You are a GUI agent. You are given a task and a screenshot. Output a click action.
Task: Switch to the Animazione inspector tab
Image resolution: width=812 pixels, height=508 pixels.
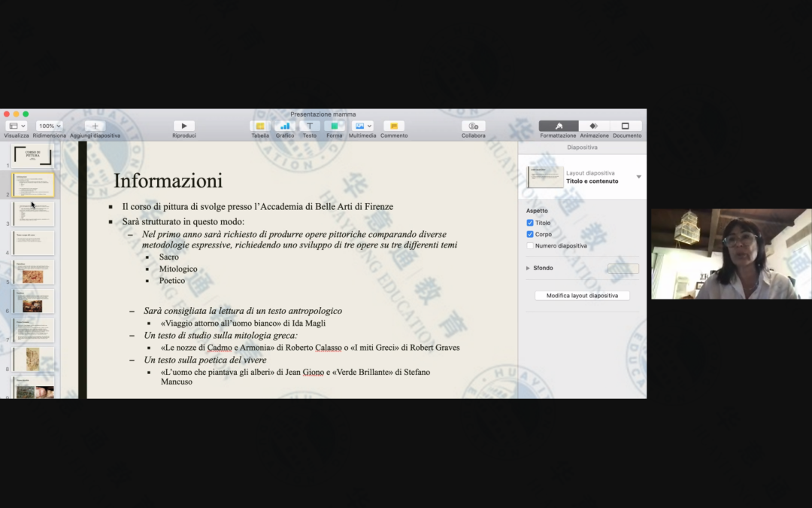click(594, 126)
